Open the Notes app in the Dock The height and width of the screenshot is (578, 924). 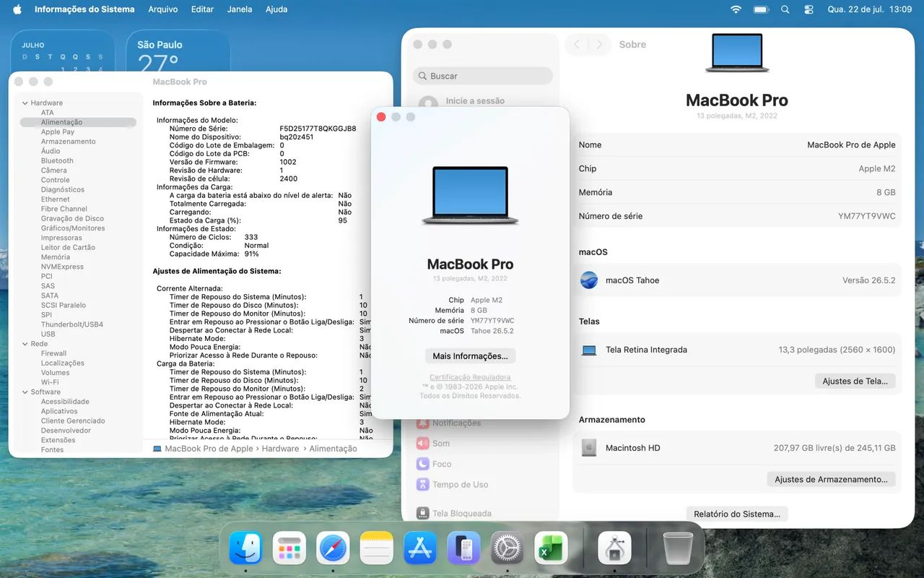click(376, 548)
